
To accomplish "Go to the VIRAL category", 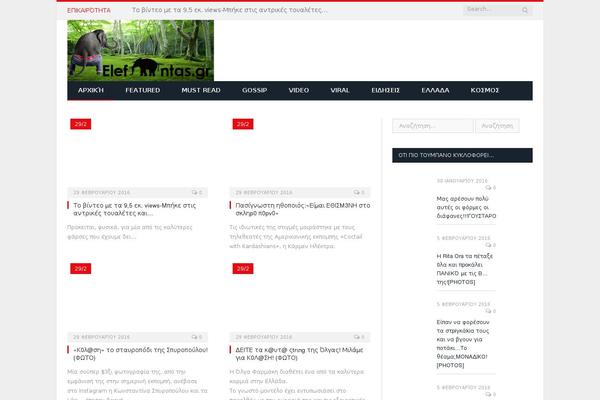I will coord(340,90).
